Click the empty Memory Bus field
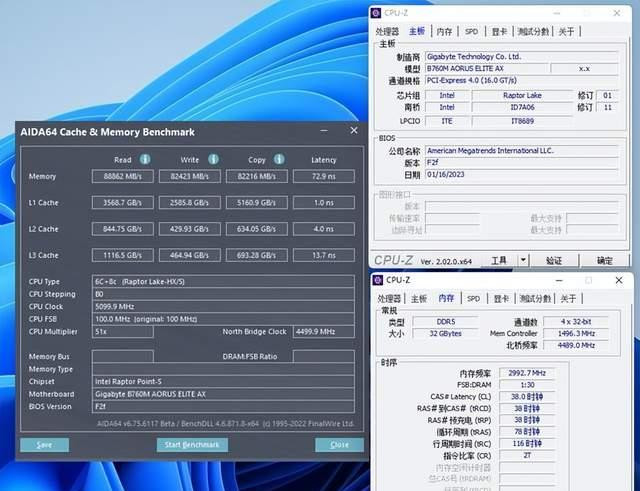Image resolution: width=640 pixels, height=491 pixels. [122, 356]
